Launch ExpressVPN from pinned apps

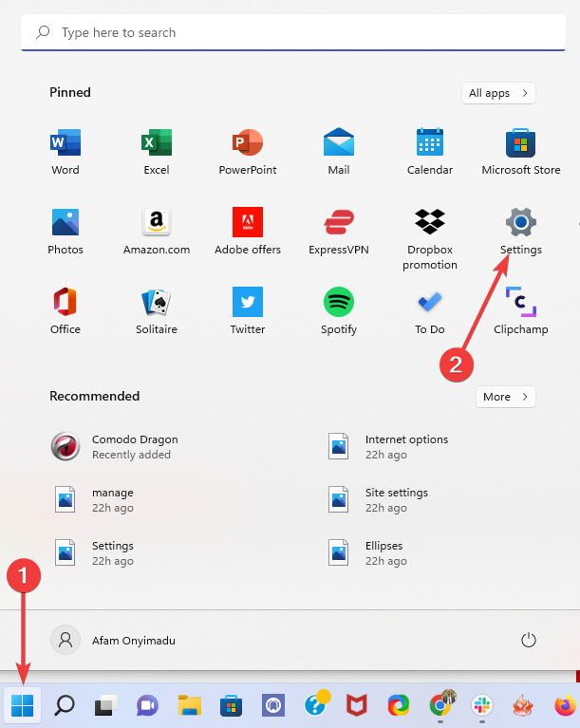pos(339,232)
